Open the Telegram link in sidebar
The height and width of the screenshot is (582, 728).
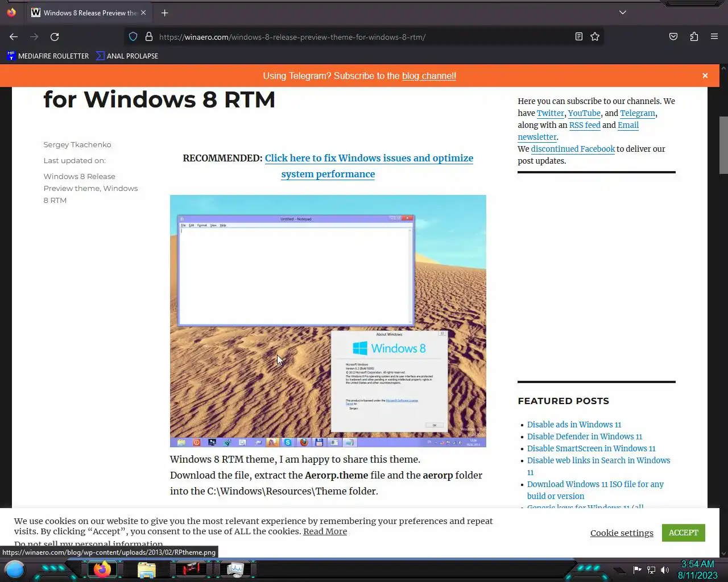638,113
